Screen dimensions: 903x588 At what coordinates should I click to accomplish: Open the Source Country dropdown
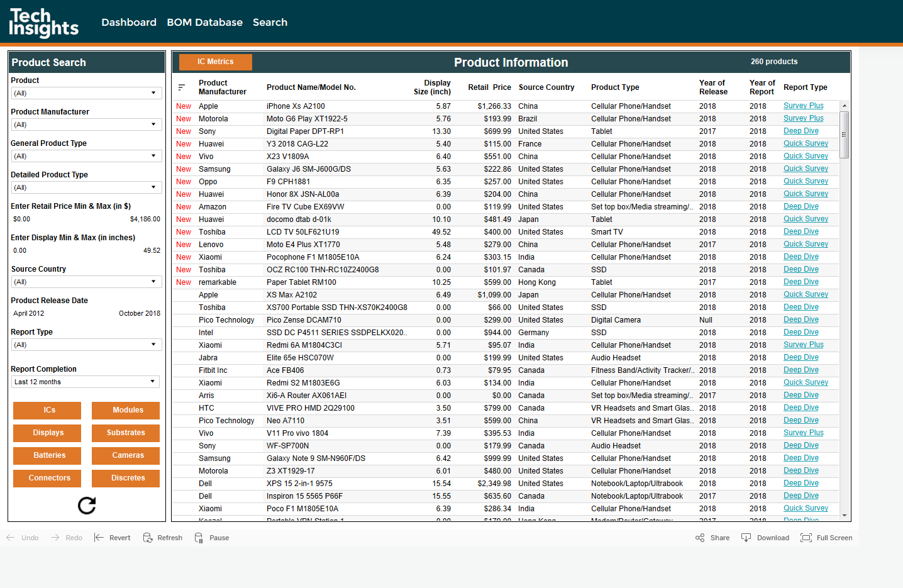click(x=86, y=282)
